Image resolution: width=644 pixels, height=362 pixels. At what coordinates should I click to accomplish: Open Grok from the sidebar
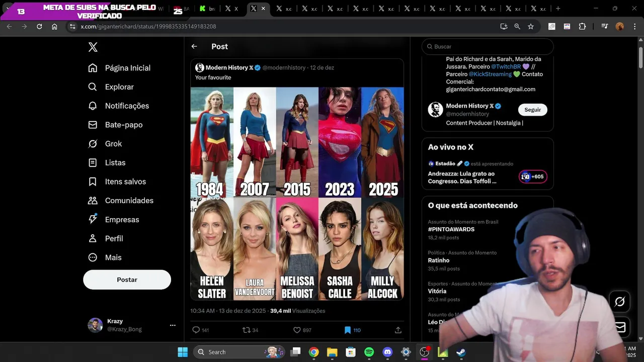[105, 144]
